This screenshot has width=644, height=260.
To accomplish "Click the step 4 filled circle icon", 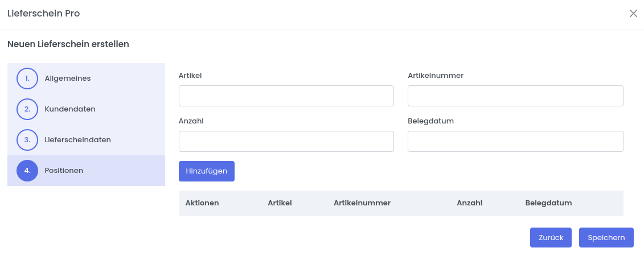I will click(x=27, y=171).
